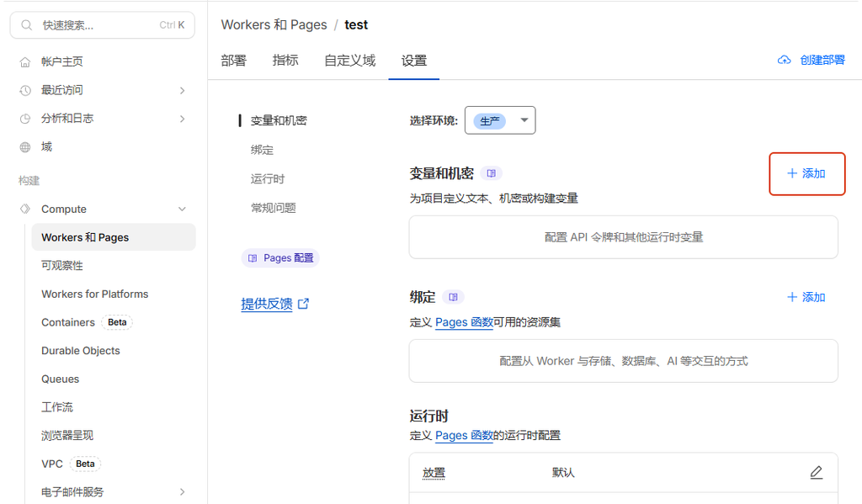
Task: Open the 提供反馈 link
Action: pyautogui.click(x=267, y=304)
